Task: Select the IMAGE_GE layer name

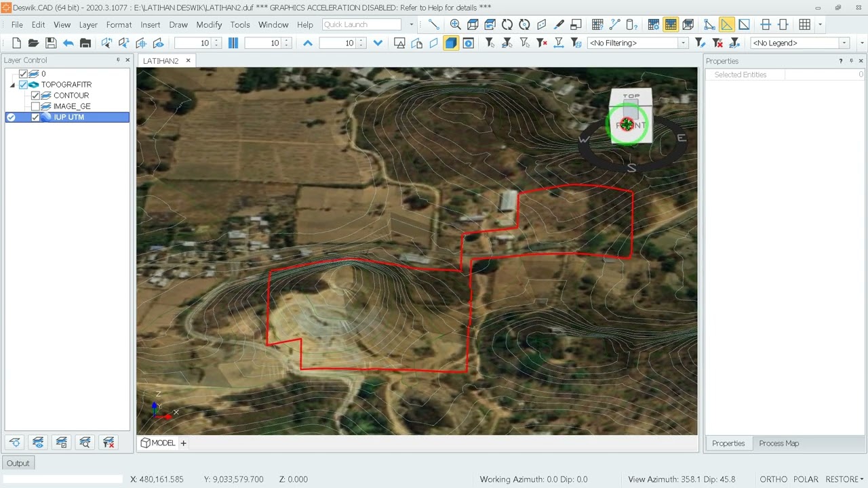Action: tap(72, 106)
